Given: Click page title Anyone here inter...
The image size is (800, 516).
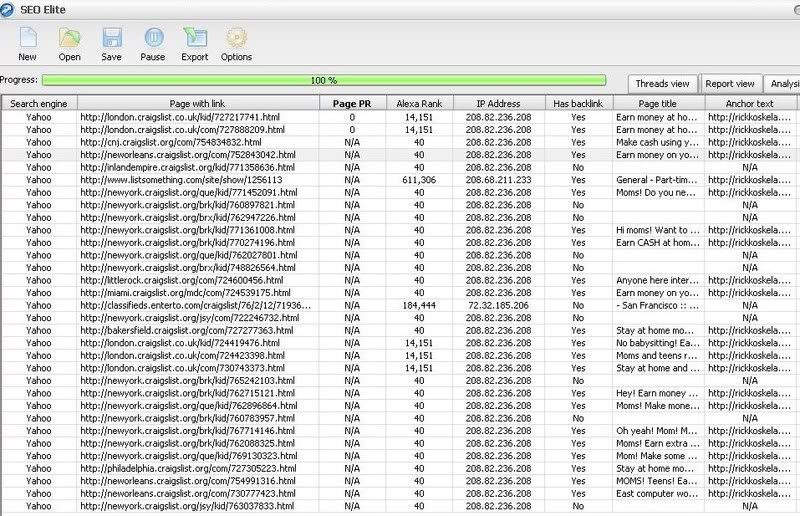Looking at the screenshot, I should click(657, 280).
